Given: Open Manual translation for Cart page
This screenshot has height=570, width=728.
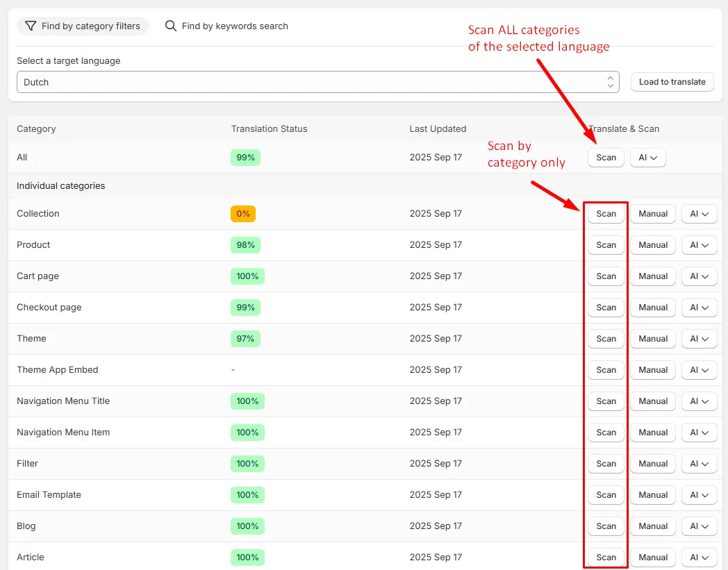Looking at the screenshot, I should click(x=653, y=276).
